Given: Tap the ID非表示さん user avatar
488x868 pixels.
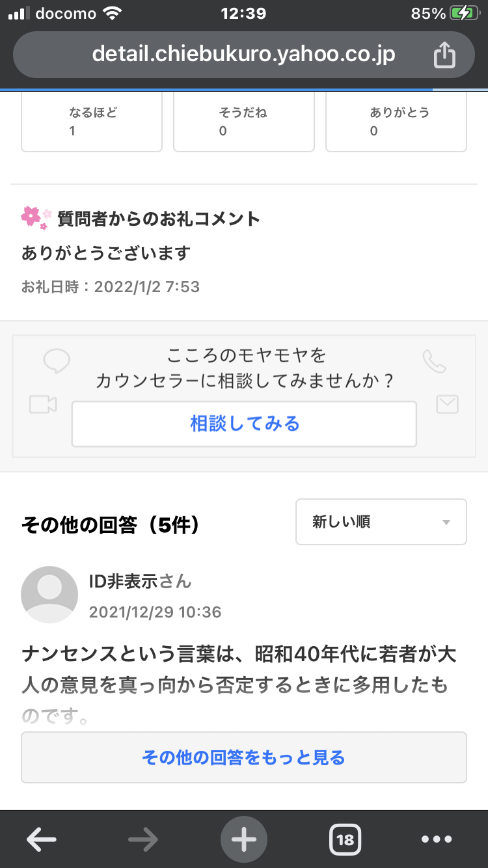Looking at the screenshot, I should click(49, 595).
